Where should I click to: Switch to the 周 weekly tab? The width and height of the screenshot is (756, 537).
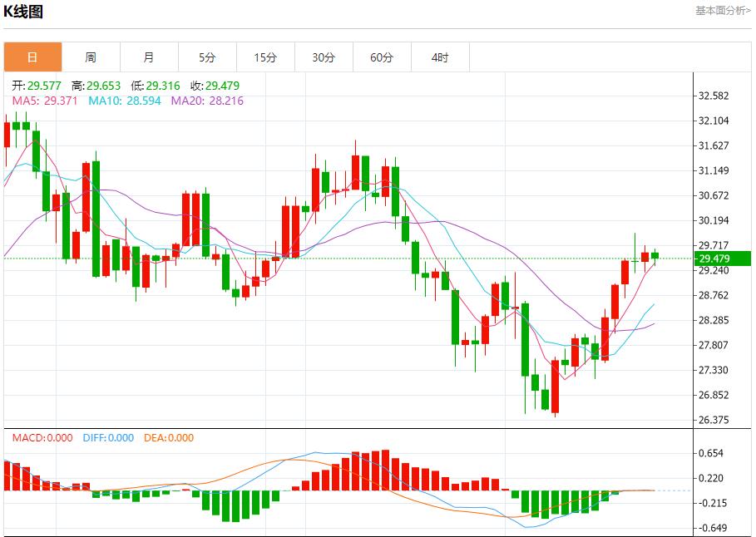coord(91,57)
